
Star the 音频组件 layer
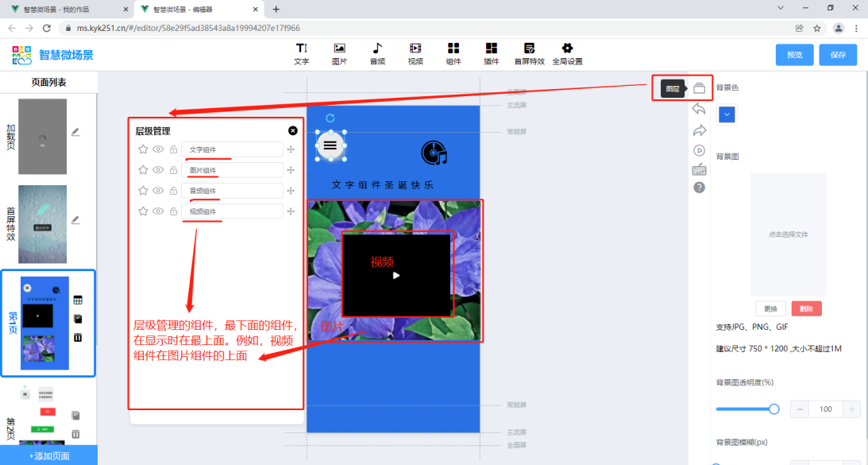coord(143,191)
